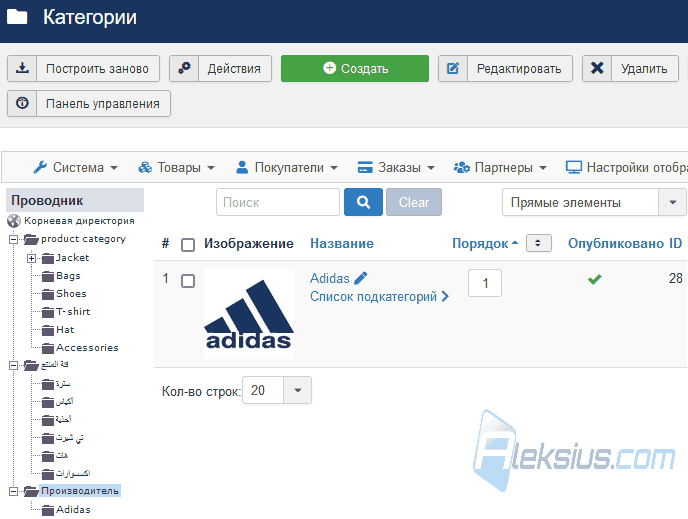This screenshot has height=519, width=688.
Task: Click the Редактировать button
Action: click(505, 68)
